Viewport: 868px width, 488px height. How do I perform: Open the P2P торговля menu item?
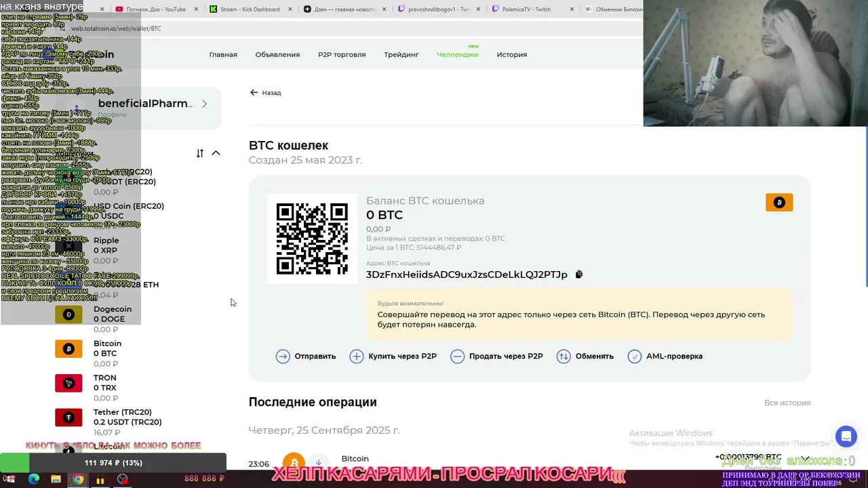point(342,54)
